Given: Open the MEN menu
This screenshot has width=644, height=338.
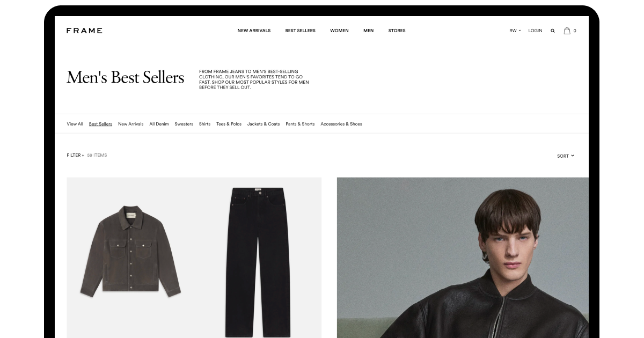Looking at the screenshot, I should 368,31.
